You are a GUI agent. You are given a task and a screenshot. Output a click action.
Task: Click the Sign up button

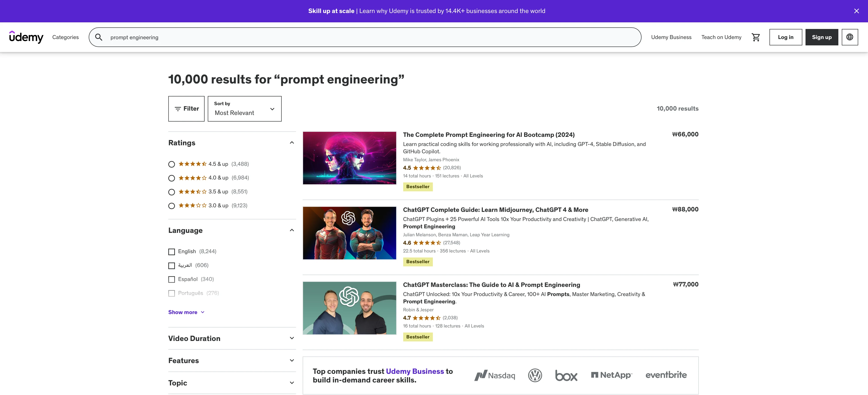point(821,37)
